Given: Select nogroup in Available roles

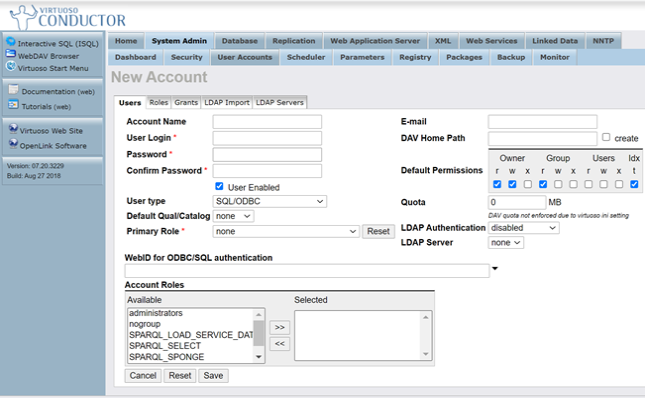Looking at the screenshot, I should tap(190, 324).
